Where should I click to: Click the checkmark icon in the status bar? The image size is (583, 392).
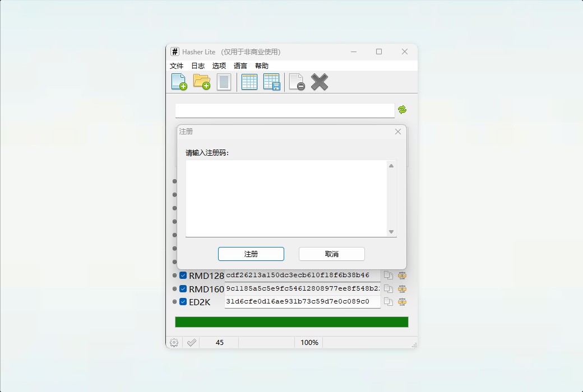pyautogui.click(x=191, y=342)
